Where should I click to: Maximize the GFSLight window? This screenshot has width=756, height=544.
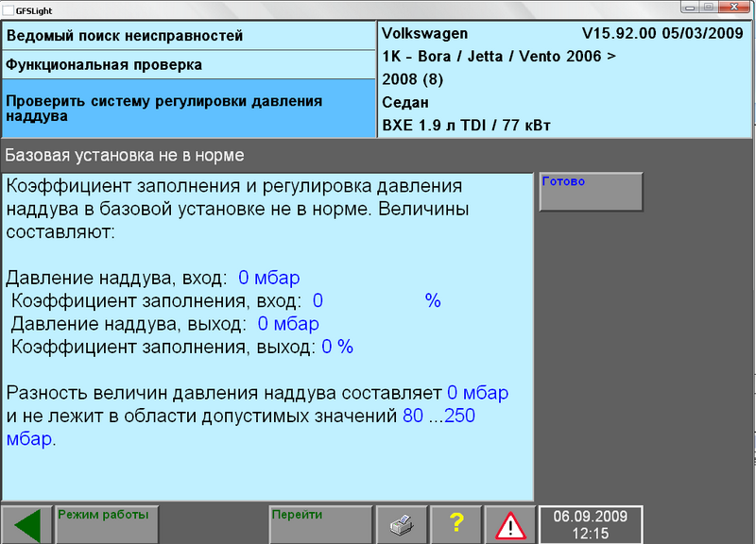pyautogui.click(x=710, y=7)
